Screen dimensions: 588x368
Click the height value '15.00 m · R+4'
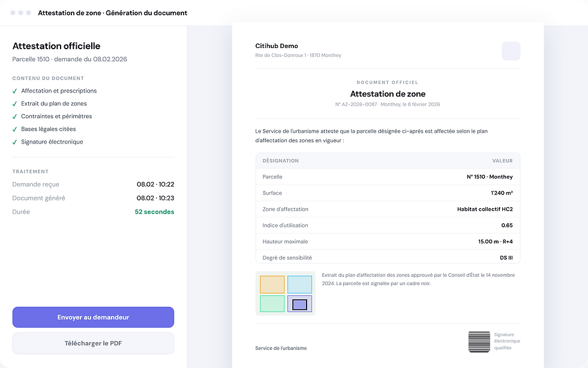(496, 241)
